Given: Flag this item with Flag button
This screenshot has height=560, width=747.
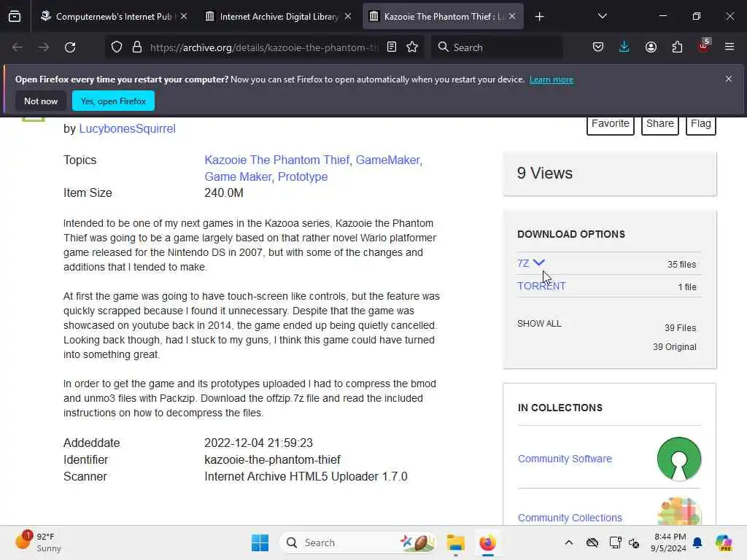Looking at the screenshot, I should (x=701, y=125).
